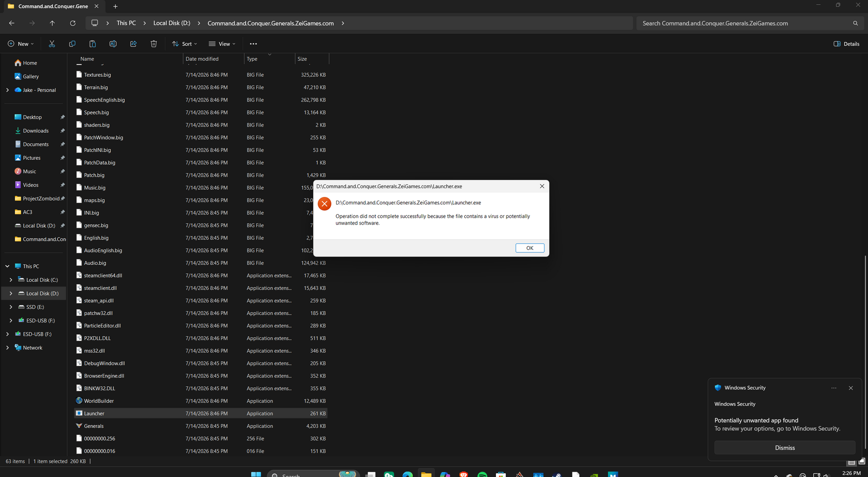Open pinned AC3 folder
The width and height of the screenshot is (868, 477).
pyautogui.click(x=28, y=212)
